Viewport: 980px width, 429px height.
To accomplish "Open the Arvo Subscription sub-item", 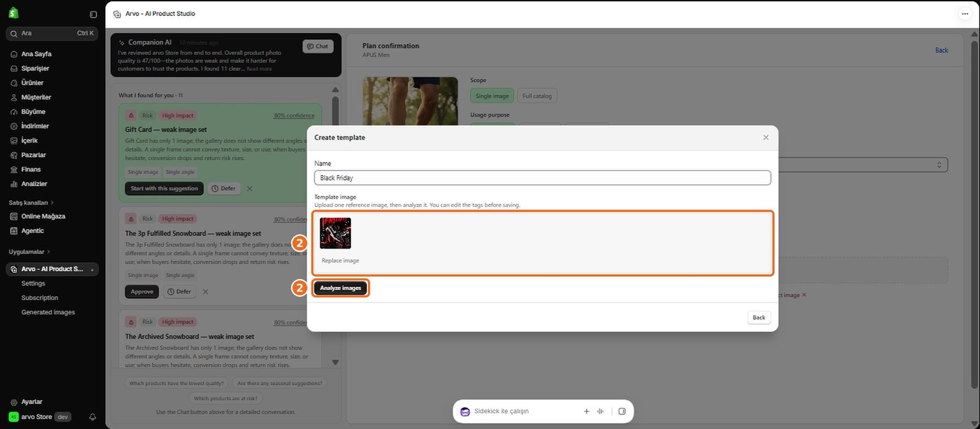I will [x=40, y=298].
